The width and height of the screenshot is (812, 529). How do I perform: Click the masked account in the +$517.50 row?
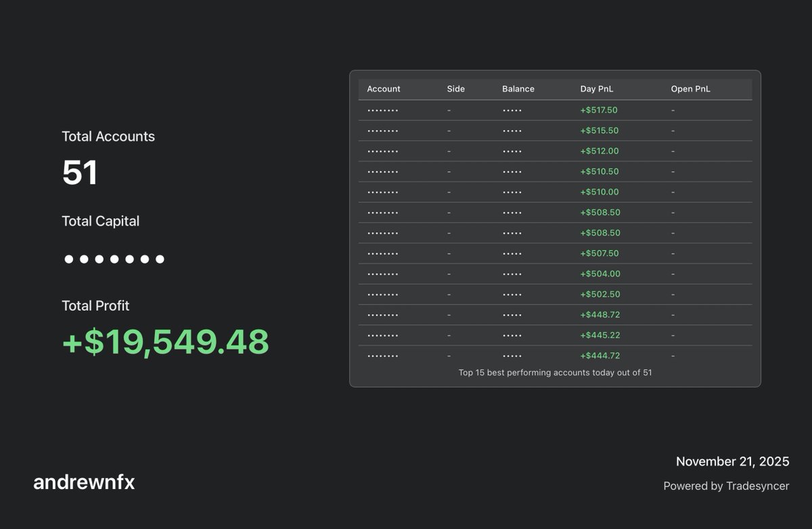click(x=382, y=110)
